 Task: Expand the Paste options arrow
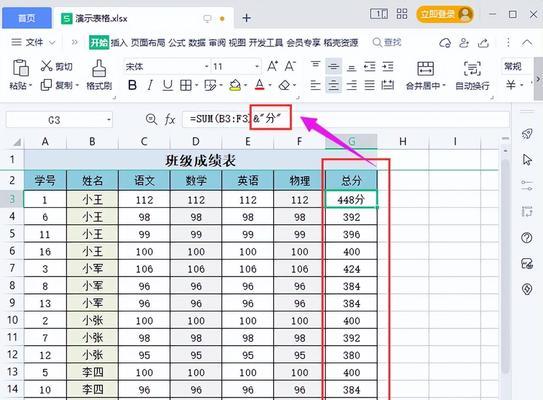(x=30, y=85)
